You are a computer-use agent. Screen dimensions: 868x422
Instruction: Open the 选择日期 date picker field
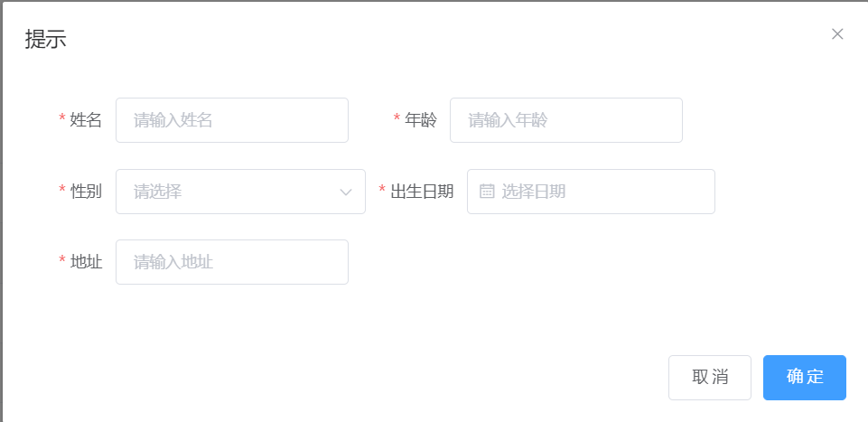(592, 192)
